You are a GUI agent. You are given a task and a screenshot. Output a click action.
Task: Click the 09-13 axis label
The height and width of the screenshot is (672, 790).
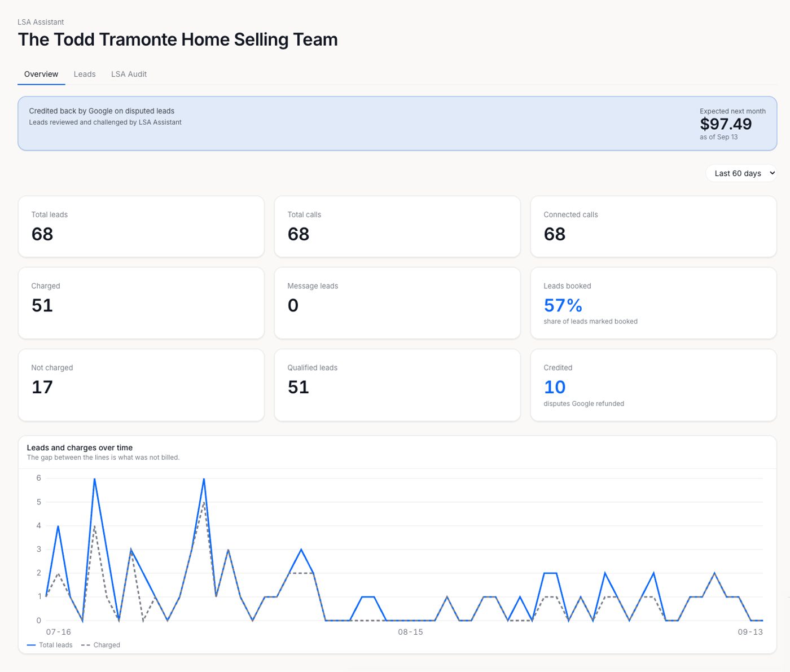pyautogui.click(x=750, y=632)
